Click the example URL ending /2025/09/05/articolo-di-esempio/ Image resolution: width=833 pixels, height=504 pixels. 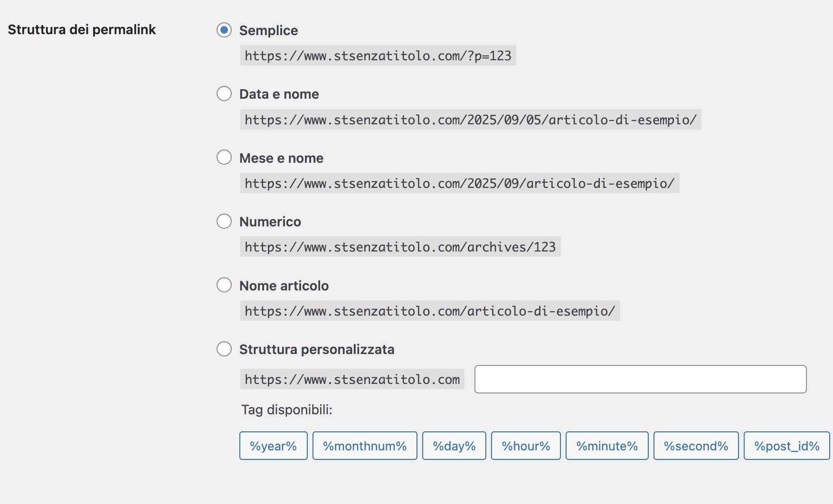click(471, 120)
